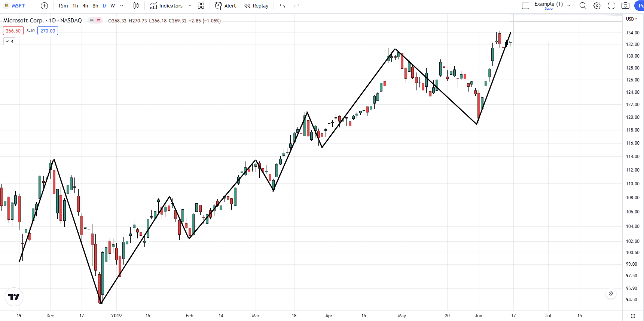644x321 pixels.
Task: Create a new Alert
Action: click(226, 6)
